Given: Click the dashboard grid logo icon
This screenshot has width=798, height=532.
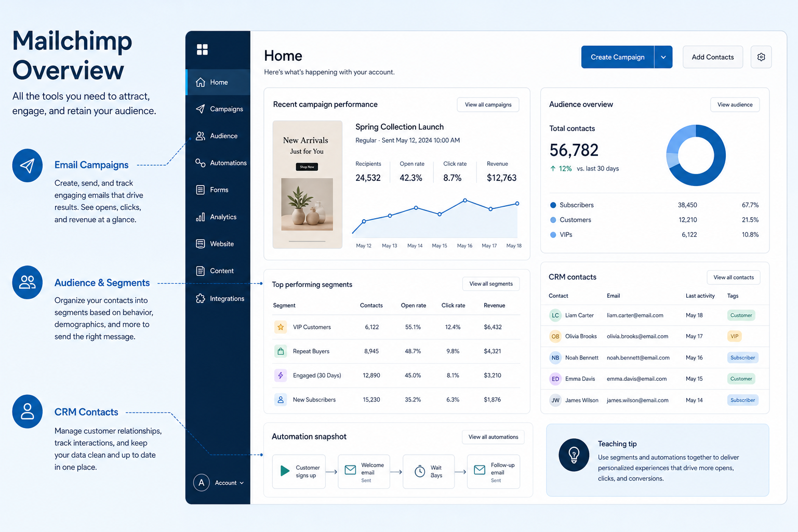Looking at the screenshot, I should pos(202,49).
